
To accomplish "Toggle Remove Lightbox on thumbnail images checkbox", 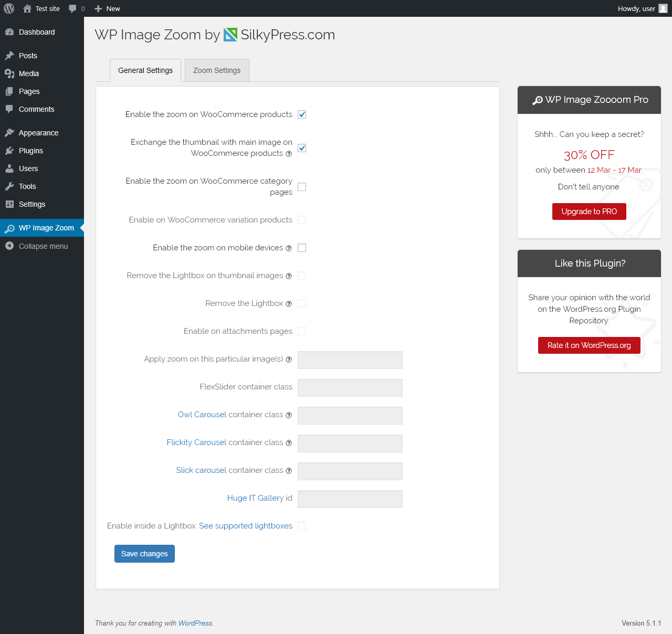I will coord(302,276).
